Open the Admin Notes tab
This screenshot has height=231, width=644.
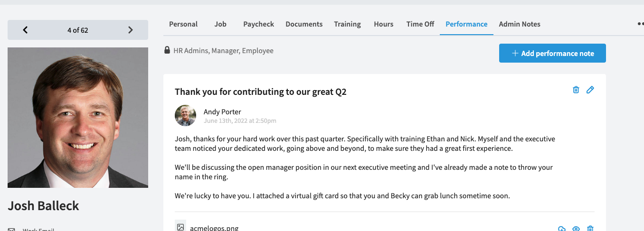[520, 24]
